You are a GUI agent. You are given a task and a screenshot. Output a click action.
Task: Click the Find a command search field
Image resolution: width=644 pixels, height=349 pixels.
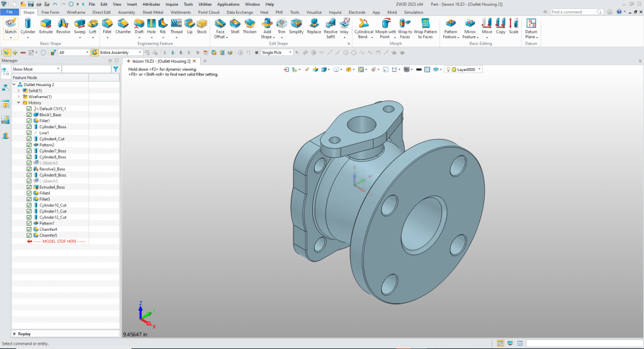(x=573, y=12)
